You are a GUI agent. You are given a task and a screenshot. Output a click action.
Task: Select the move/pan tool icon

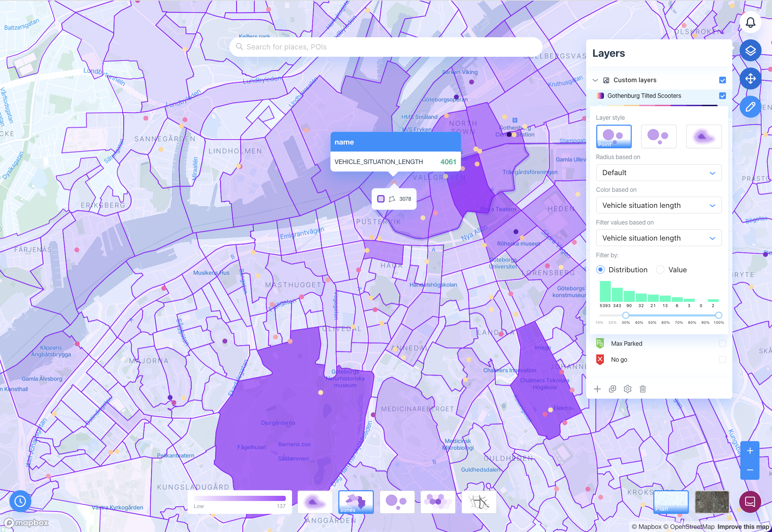750,78
